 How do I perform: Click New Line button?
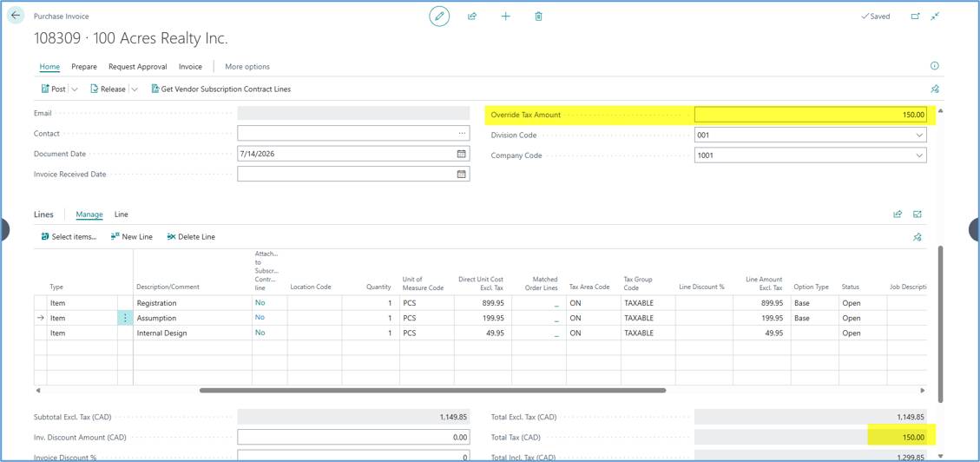point(132,237)
